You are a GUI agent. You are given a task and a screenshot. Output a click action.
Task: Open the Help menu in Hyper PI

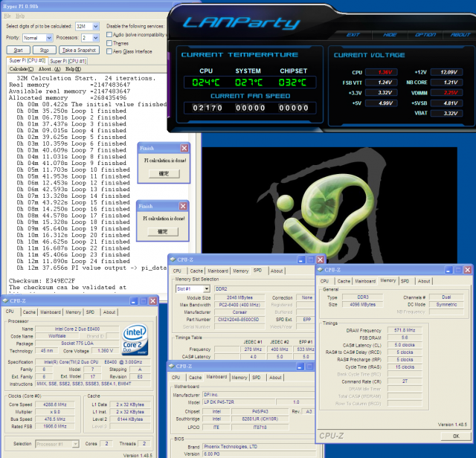click(x=20, y=16)
